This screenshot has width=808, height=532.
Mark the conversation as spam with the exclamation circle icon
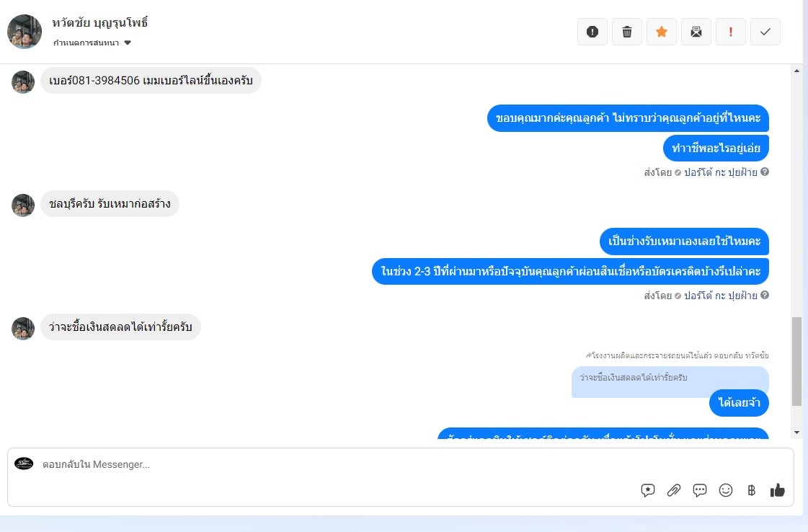click(592, 32)
